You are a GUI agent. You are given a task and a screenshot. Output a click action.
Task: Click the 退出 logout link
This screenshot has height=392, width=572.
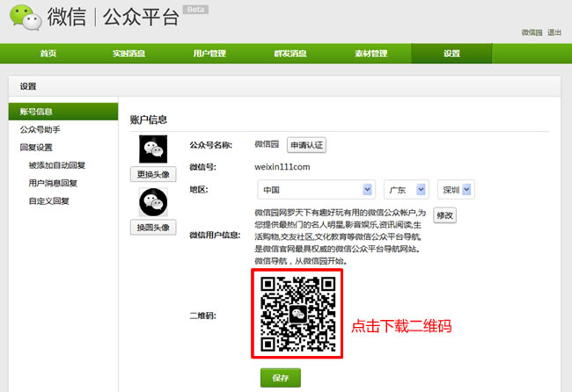[554, 33]
